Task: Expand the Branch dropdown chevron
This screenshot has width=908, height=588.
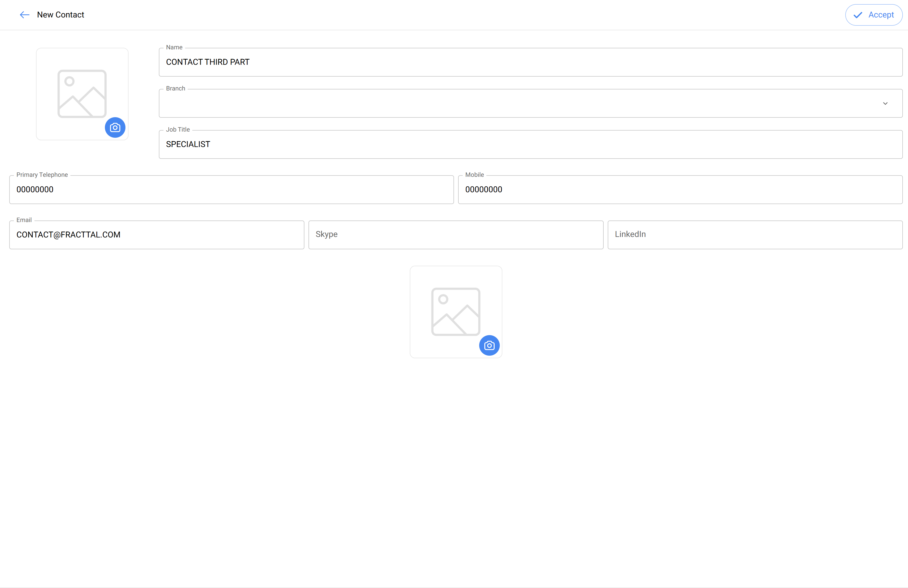Action: (x=885, y=103)
